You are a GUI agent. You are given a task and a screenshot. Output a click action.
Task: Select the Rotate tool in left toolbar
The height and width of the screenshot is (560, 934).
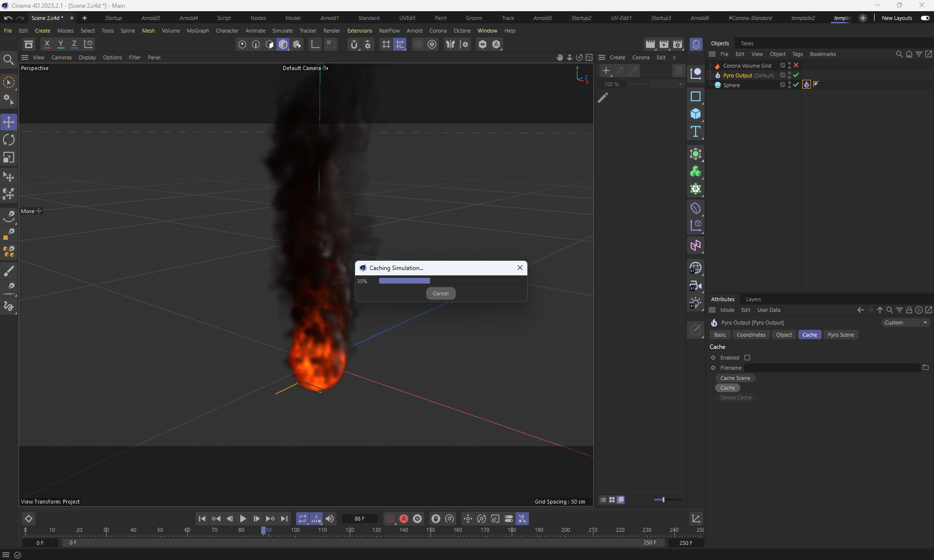click(x=9, y=140)
